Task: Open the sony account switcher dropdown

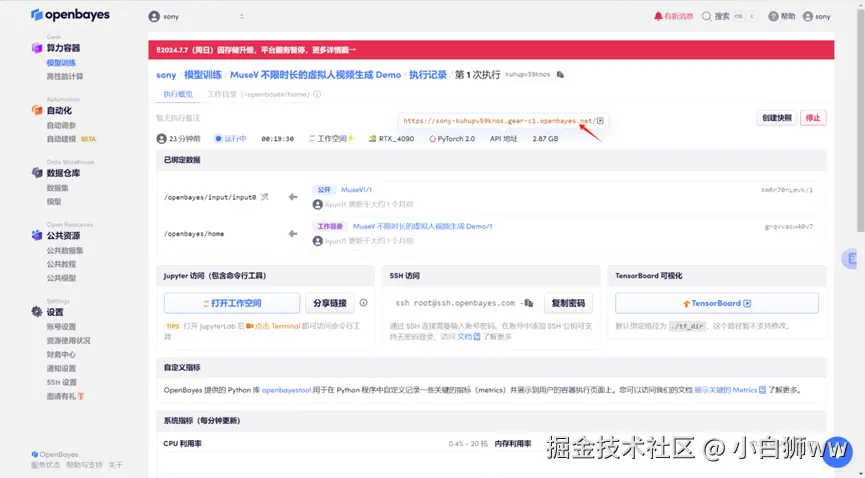Action: tap(196, 17)
